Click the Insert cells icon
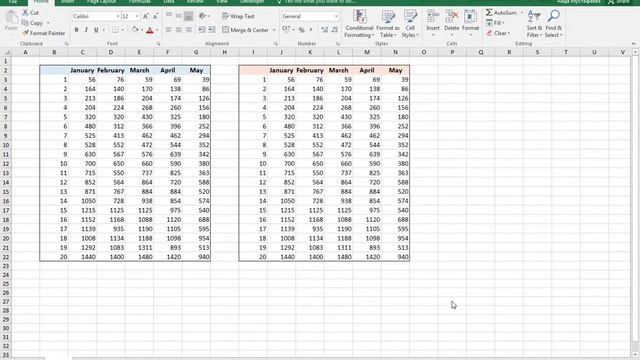Screen dimensions: 640x360 pyautogui.click(x=433, y=17)
